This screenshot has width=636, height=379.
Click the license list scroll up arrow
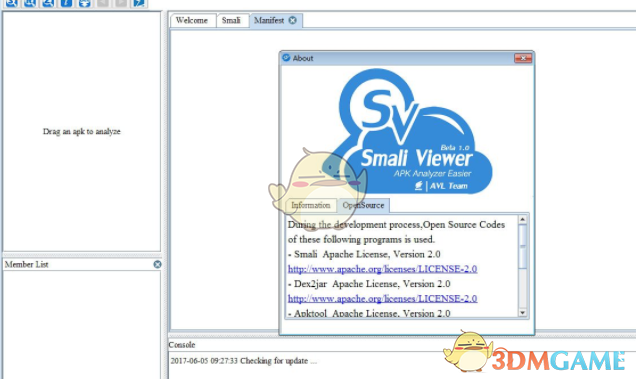click(x=522, y=220)
